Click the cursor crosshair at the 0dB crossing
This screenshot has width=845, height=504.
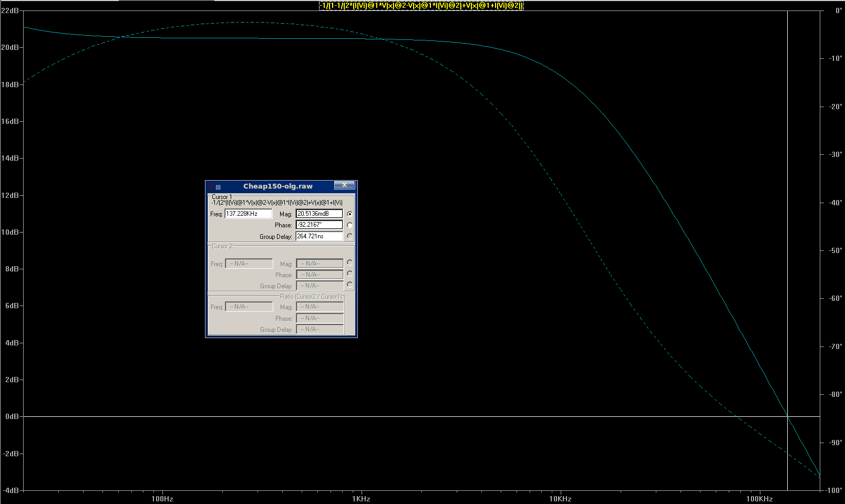tap(787, 416)
